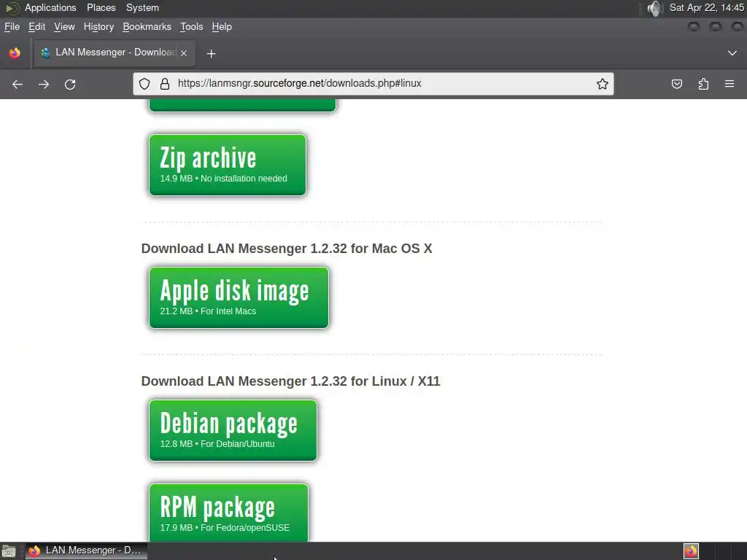Viewport: 747px width, 560px height.
Task: Click the site security padlock icon
Action: click(165, 84)
